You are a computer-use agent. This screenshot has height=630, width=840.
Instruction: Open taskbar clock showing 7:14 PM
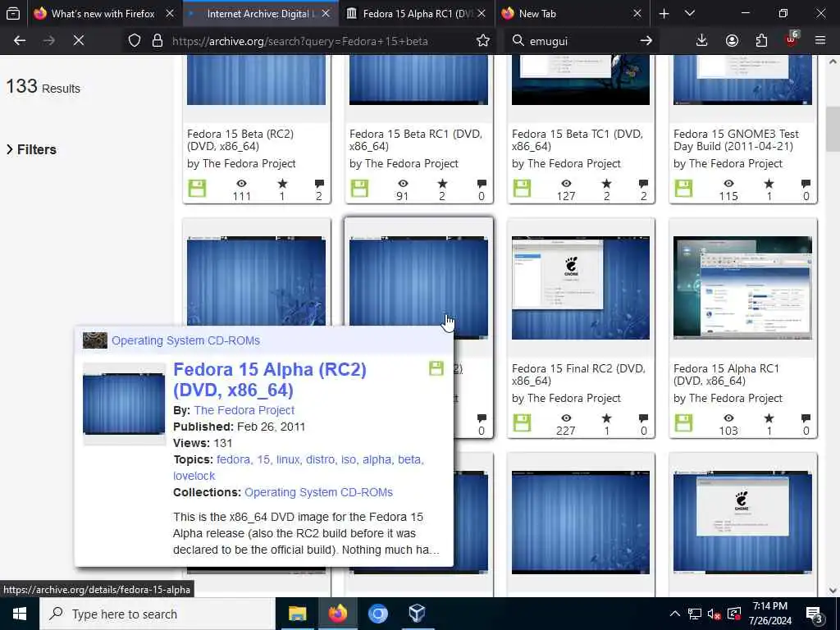[x=769, y=614]
